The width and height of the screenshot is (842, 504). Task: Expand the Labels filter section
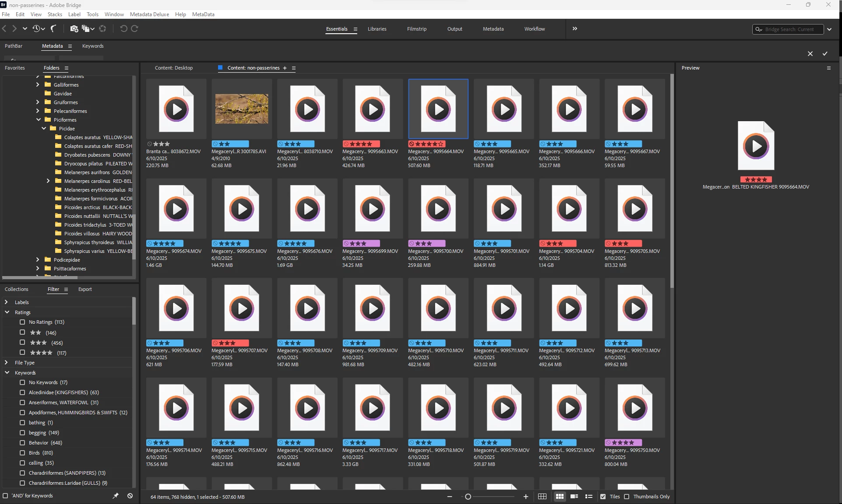pos(7,302)
